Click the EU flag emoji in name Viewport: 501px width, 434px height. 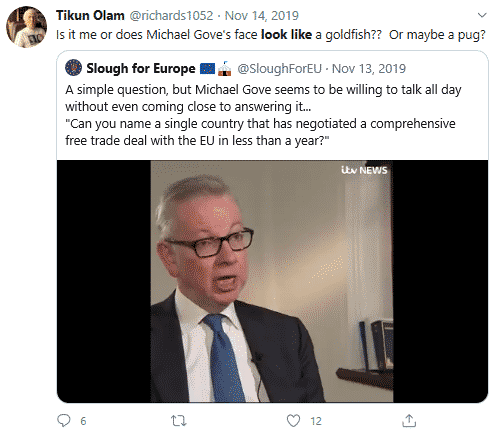click(207, 69)
